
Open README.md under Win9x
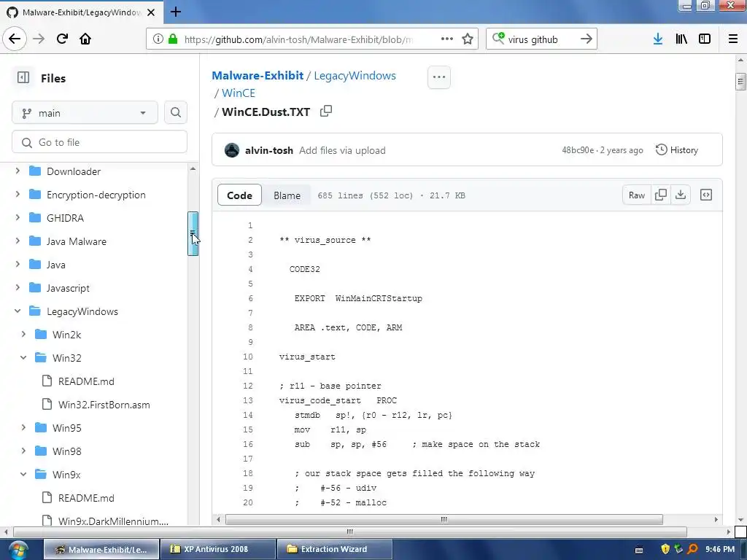pos(86,498)
